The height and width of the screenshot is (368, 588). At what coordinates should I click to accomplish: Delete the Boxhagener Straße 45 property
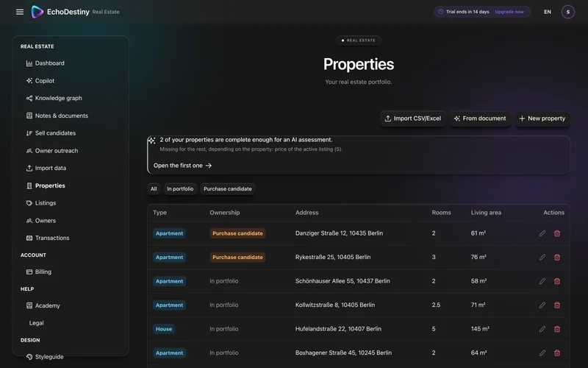[x=557, y=353]
